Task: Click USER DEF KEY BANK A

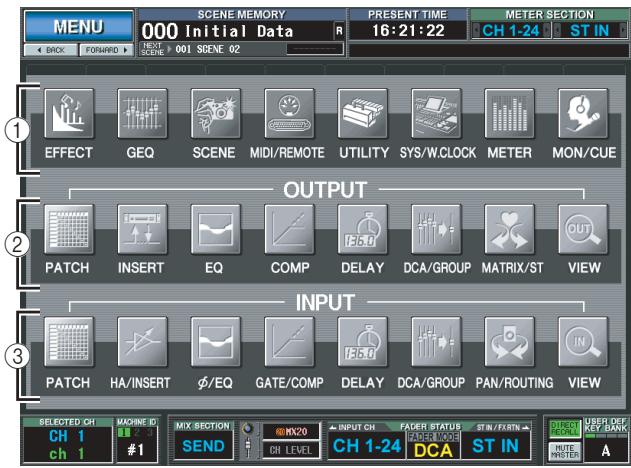Action: (605, 451)
